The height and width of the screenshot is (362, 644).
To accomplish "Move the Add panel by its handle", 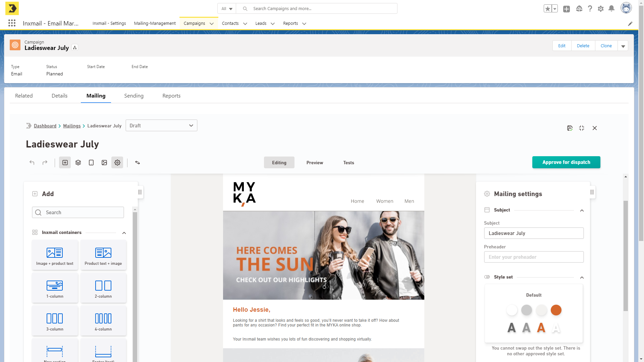I will click(x=140, y=192).
